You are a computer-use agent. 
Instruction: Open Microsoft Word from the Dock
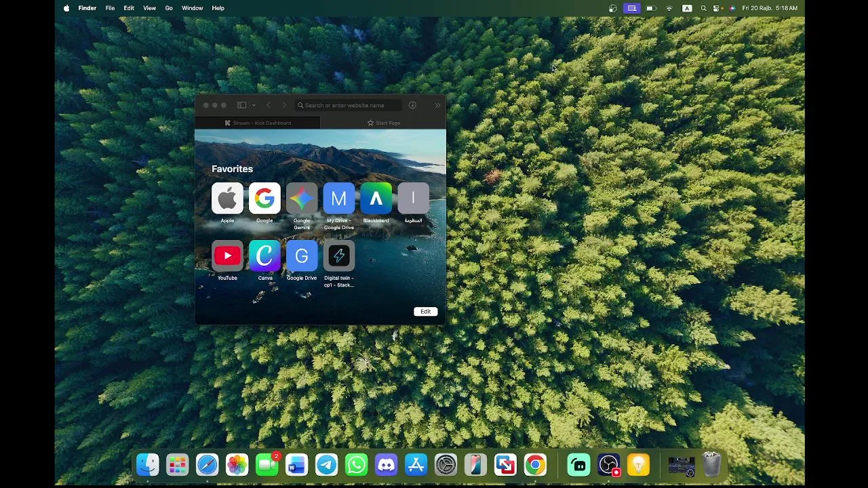pyautogui.click(x=297, y=465)
